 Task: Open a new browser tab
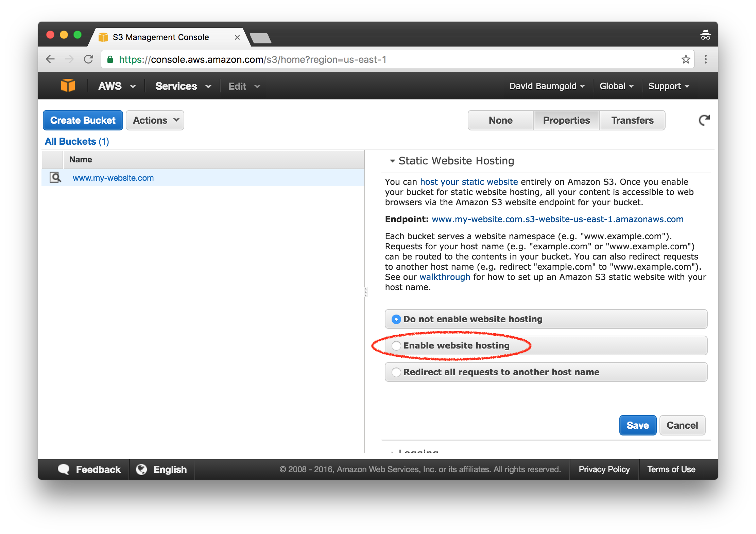coord(260,38)
